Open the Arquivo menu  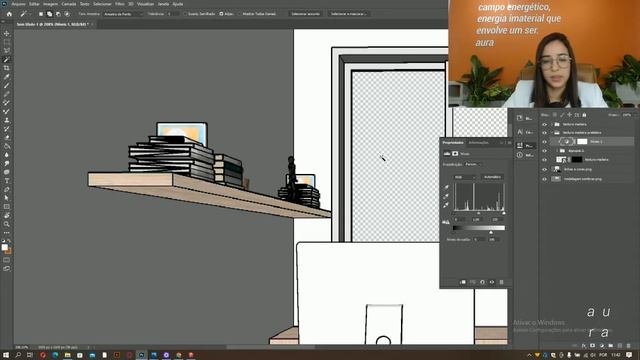pyautogui.click(x=18, y=4)
